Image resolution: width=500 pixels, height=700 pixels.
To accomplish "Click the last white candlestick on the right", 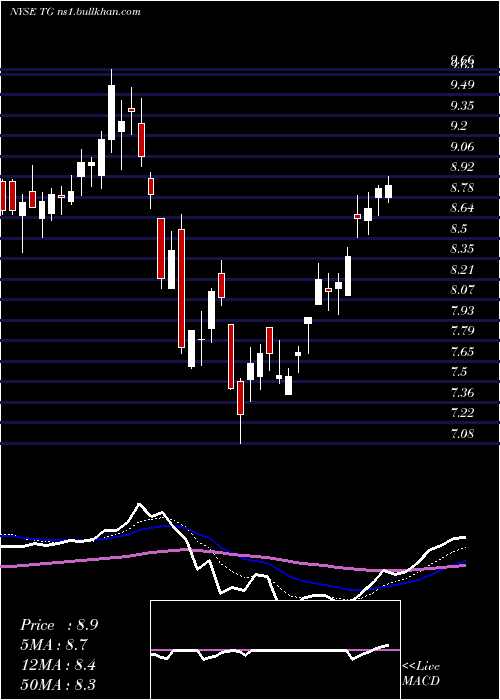I will pyautogui.click(x=388, y=191).
